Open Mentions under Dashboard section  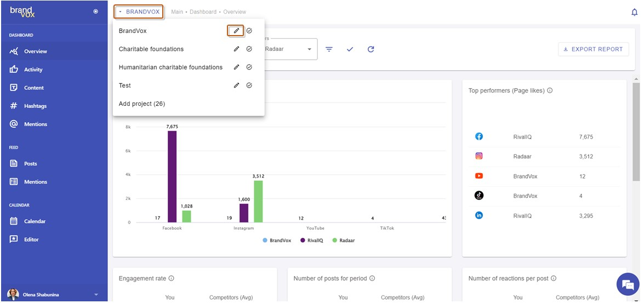[54, 124]
